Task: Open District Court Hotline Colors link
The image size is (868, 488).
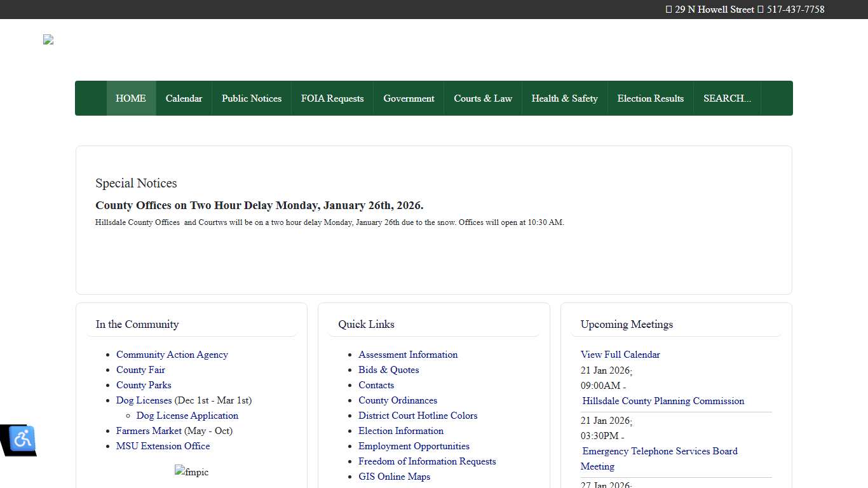Action: 417,416
